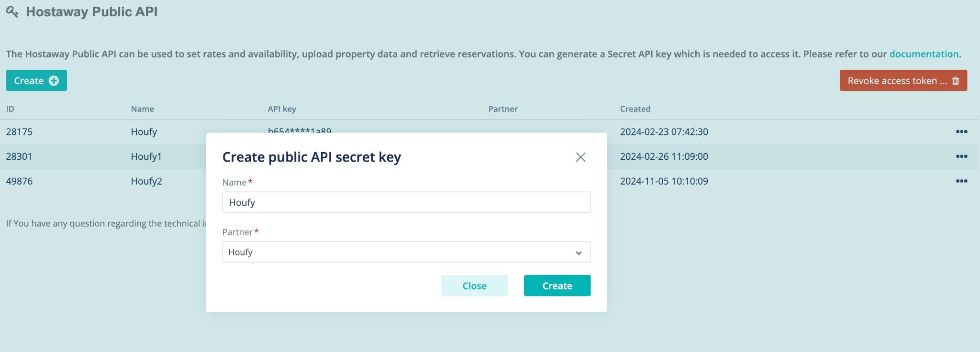Click the Name column header
Image resolution: width=980 pixels, height=352 pixels.
pyautogui.click(x=142, y=109)
